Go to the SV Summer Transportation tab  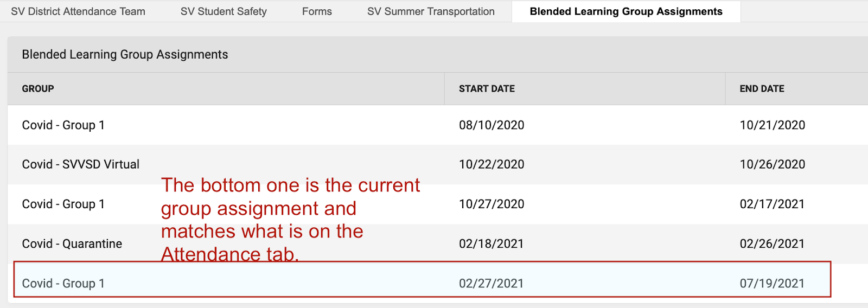(431, 11)
